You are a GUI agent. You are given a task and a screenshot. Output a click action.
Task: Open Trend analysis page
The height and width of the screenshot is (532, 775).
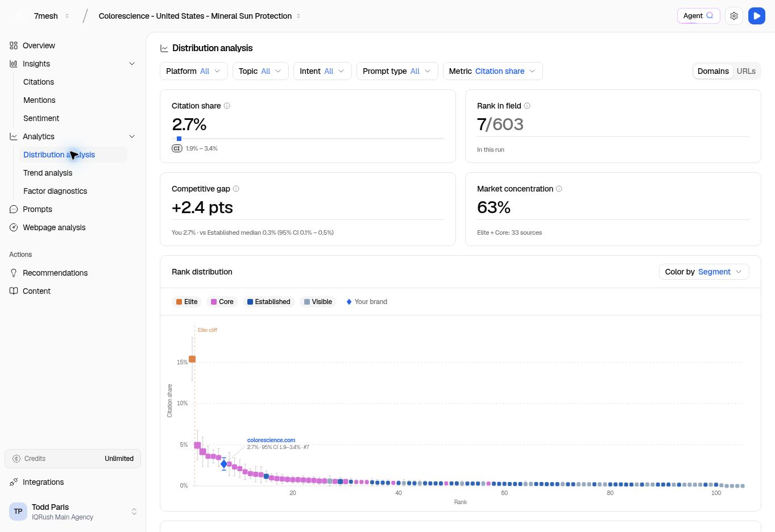pyautogui.click(x=48, y=173)
